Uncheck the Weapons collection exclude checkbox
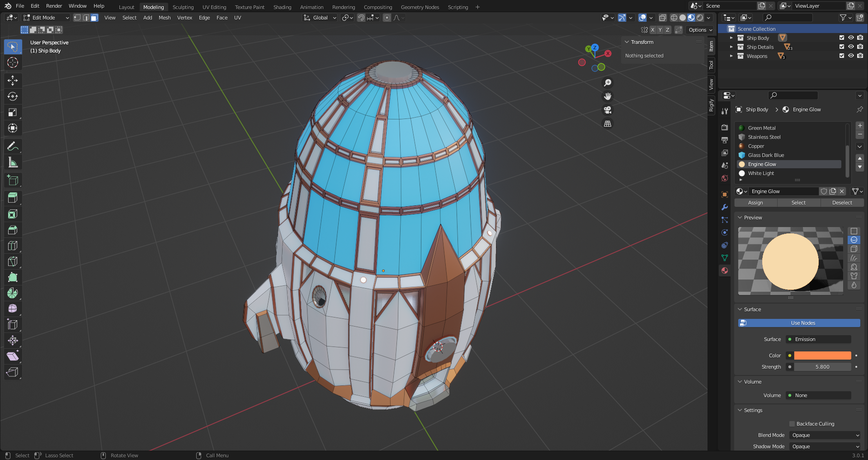This screenshot has height=460, width=868. [x=842, y=56]
